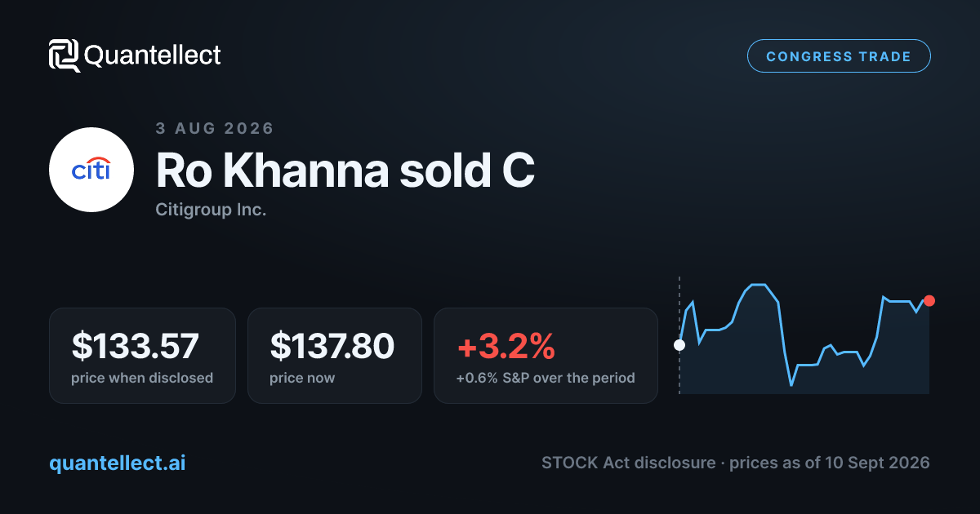This screenshot has width=980, height=514.
Task: Click the white disclosure-date marker on chart
Action: point(679,344)
